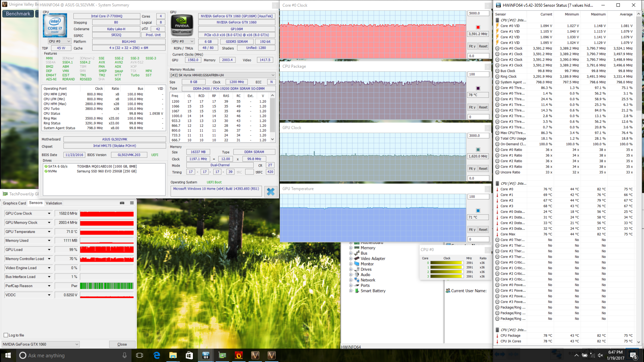
Task: Expand the Bus tree node
Action: [x=351, y=253]
